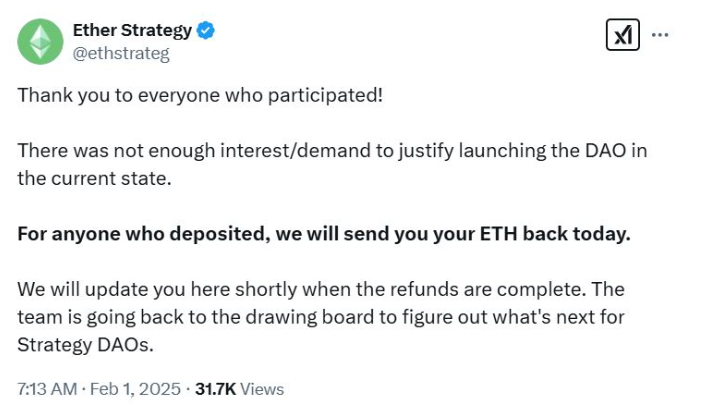The width and height of the screenshot is (702, 415).
Task: Expand the three-dot More options menu
Action: click(x=660, y=34)
